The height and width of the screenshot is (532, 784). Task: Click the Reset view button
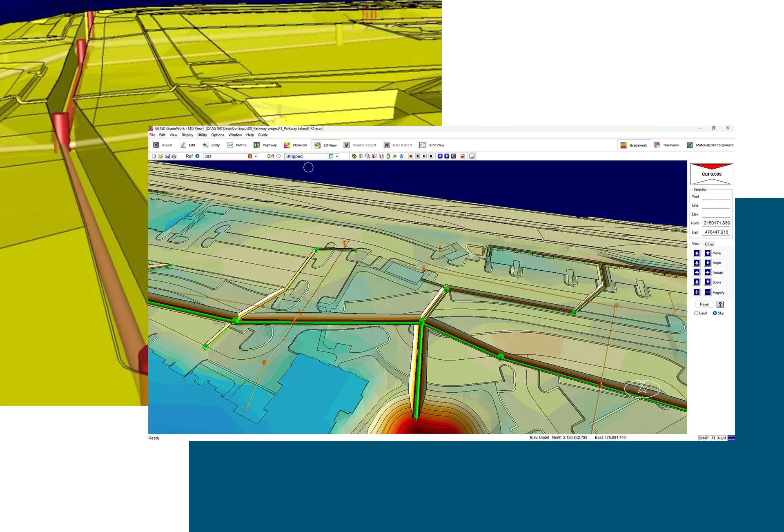(704, 304)
